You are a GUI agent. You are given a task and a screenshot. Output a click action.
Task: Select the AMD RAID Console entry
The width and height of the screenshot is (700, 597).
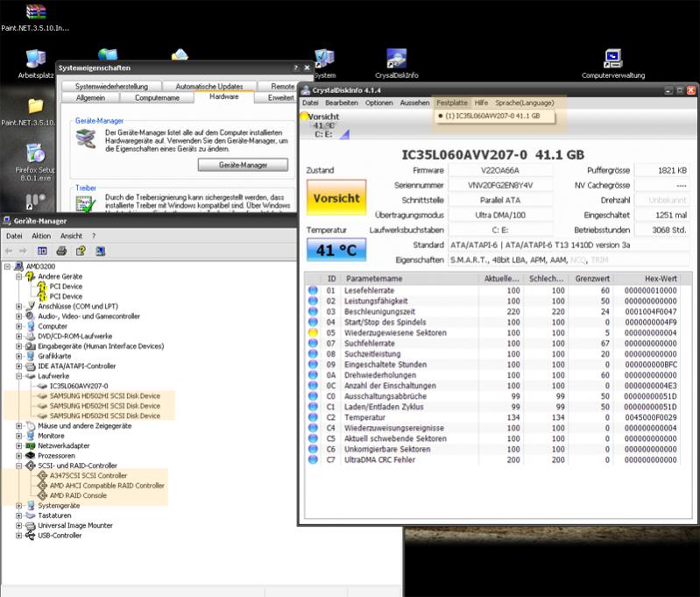(x=78, y=495)
